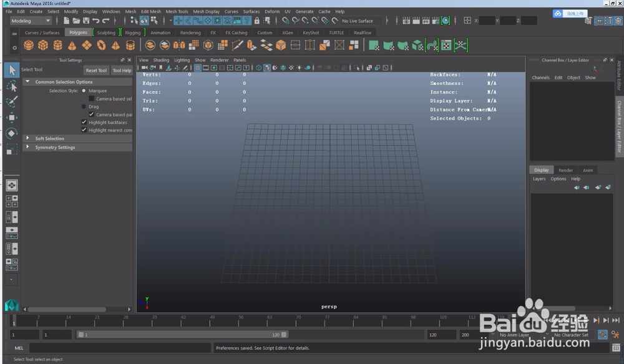624x364 pixels.
Task: Toggle the viewport grid display icon
Action: click(x=197, y=68)
